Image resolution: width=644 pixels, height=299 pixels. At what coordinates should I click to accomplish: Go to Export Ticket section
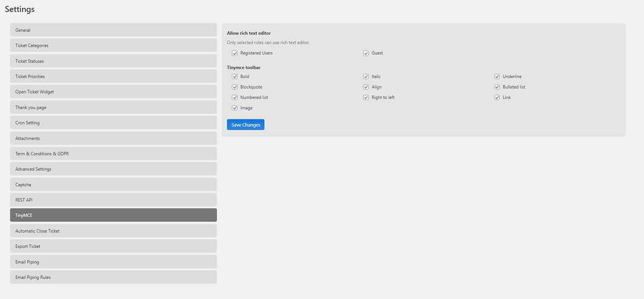(113, 246)
